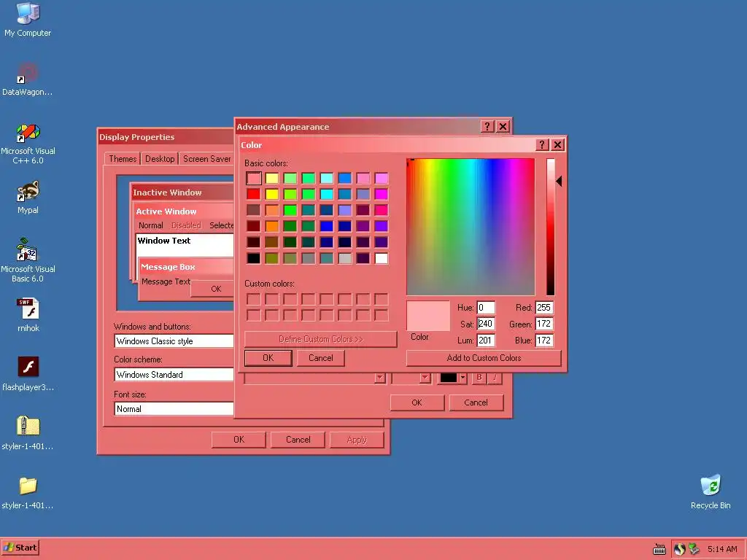Open the Mypal browser icon
Viewport: 747px width, 560px height.
tap(28, 192)
